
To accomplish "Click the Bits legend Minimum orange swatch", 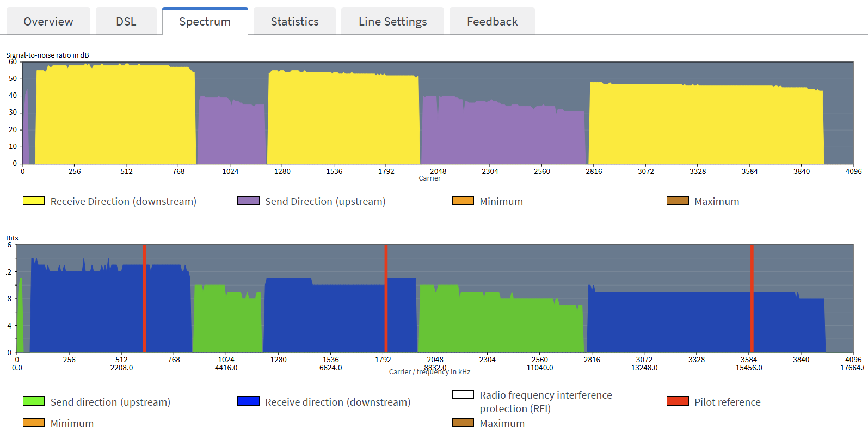I will (34, 423).
